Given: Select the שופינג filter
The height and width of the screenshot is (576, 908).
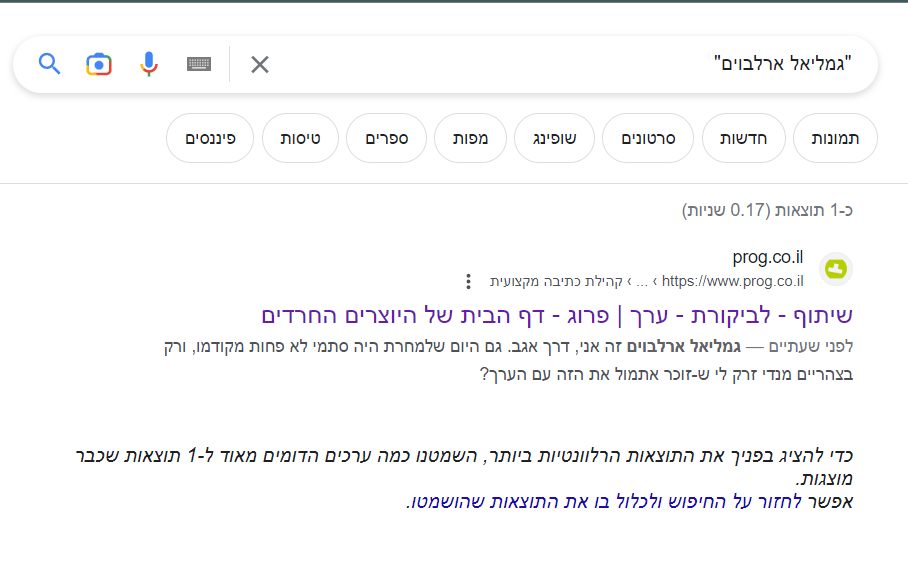Looking at the screenshot, I should pyautogui.click(x=554, y=138).
